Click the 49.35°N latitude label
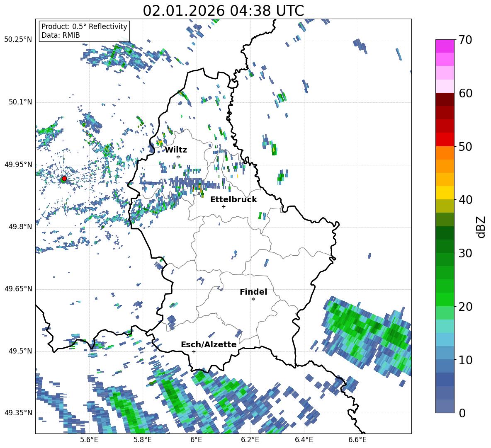This screenshot has height=448, width=491. 18,413
